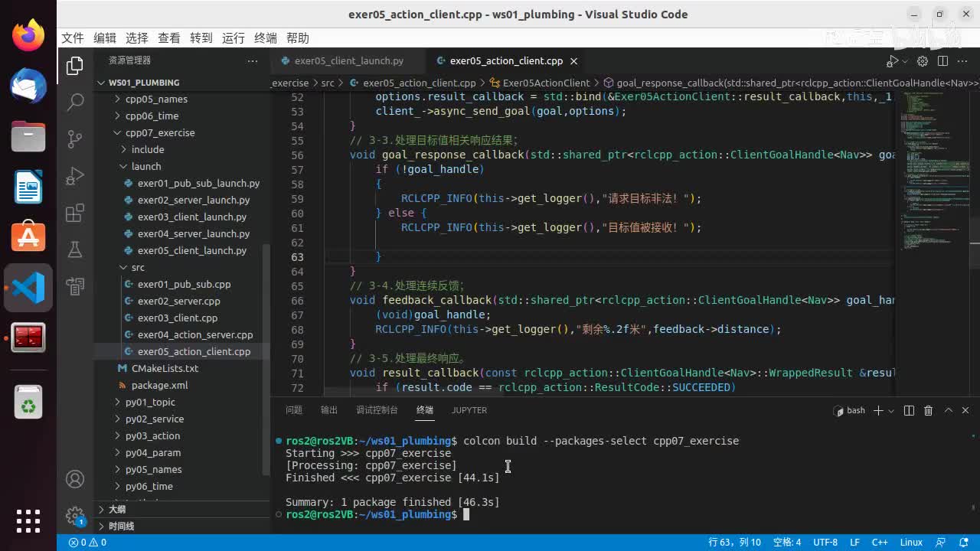Open the editor settings gear icon
This screenshot has width=980, height=551.
[923, 61]
